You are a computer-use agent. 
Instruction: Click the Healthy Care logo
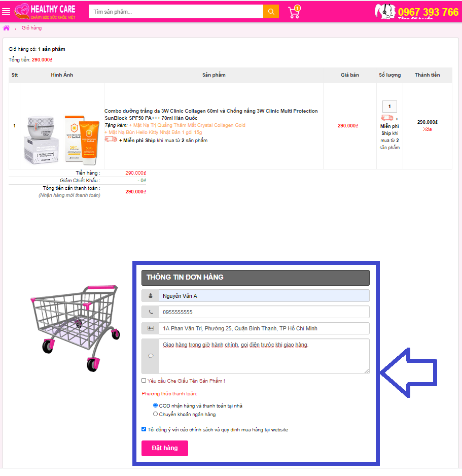45,12
